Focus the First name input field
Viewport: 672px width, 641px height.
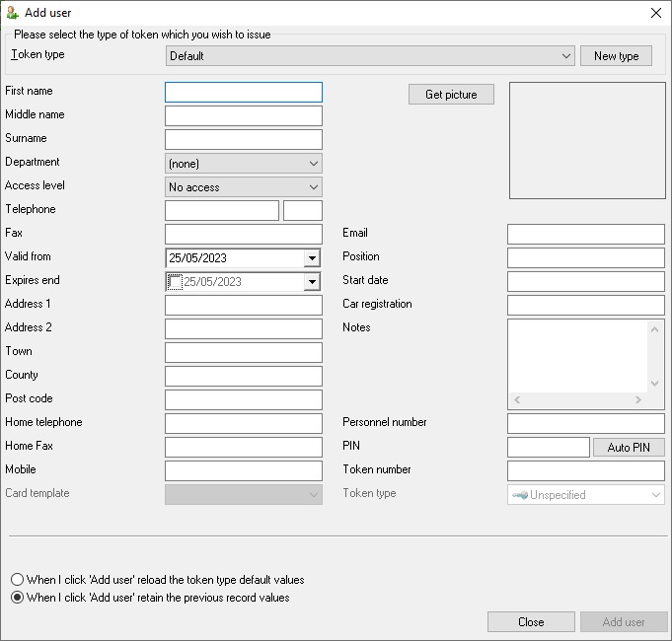click(244, 92)
